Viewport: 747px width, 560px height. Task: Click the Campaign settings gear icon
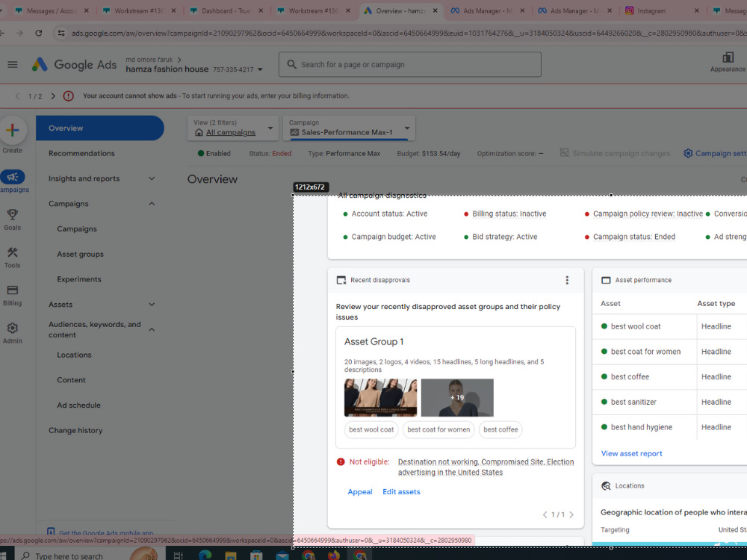click(x=688, y=153)
